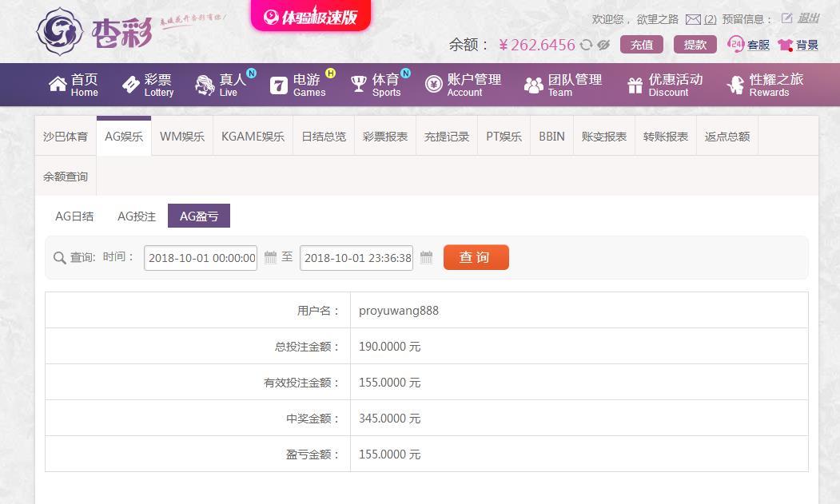Click the 提款 withdraw button
The width and height of the screenshot is (840, 504).
(x=695, y=45)
